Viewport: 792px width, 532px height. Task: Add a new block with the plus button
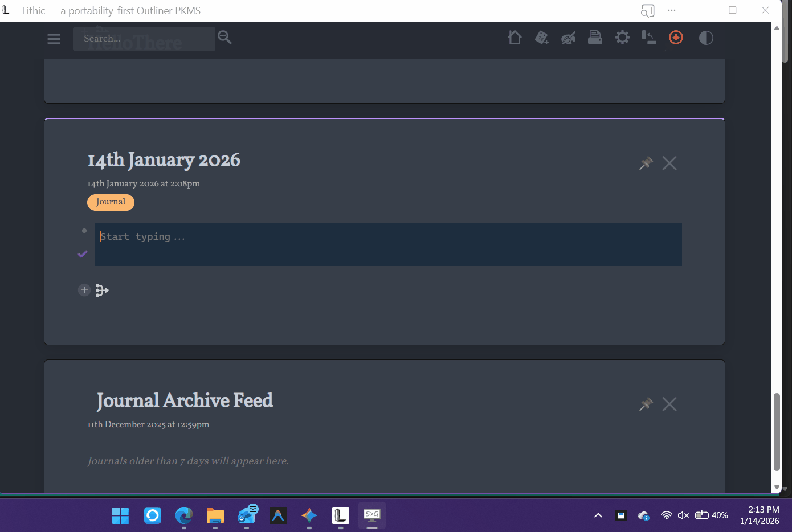coord(84,290)
